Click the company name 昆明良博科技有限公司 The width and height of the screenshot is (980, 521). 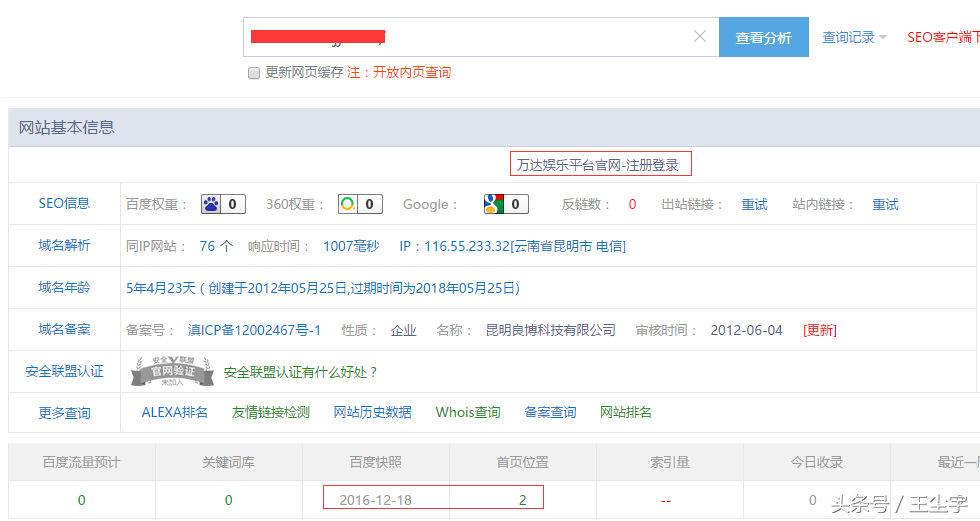(x=551, y=330)
